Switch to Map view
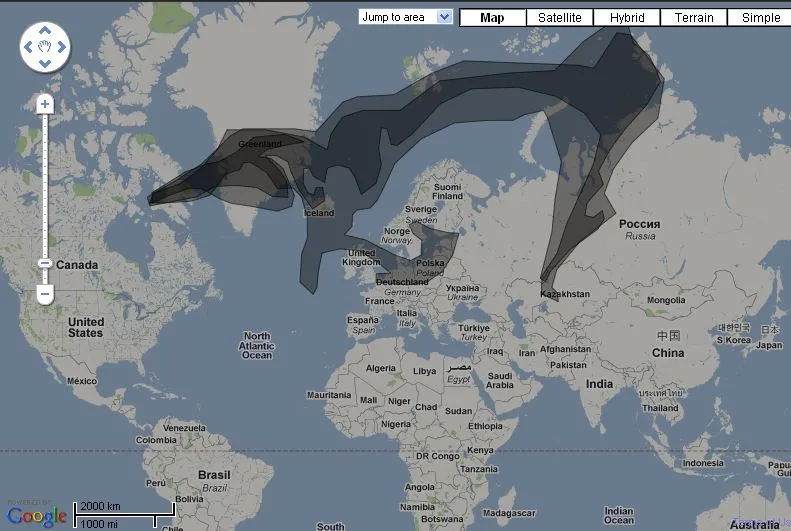791x531 pixels. pos(492,17)
